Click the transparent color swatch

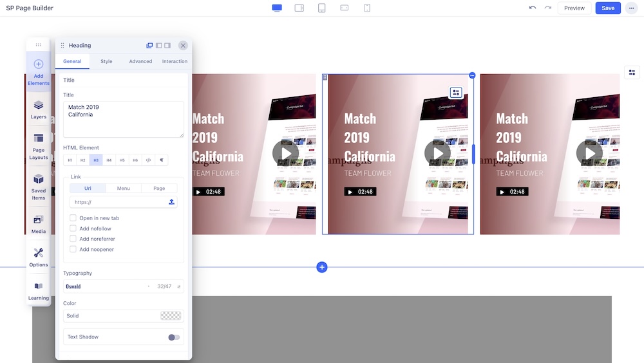click(171, 316)
